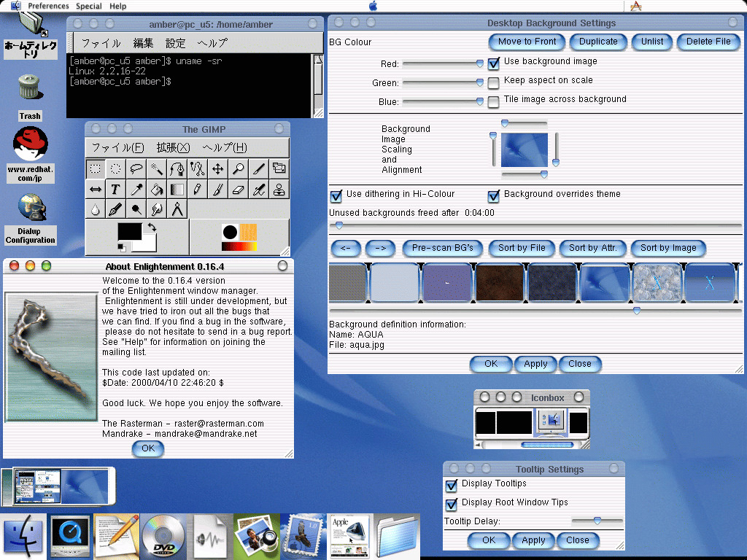
Task: Select the Crop knife tool
Action: 259,168
